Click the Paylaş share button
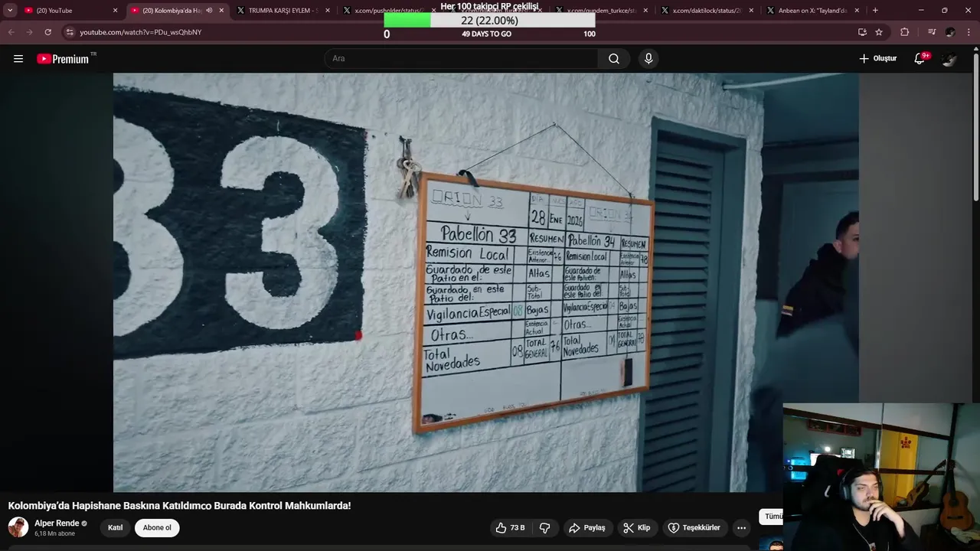 586,528
